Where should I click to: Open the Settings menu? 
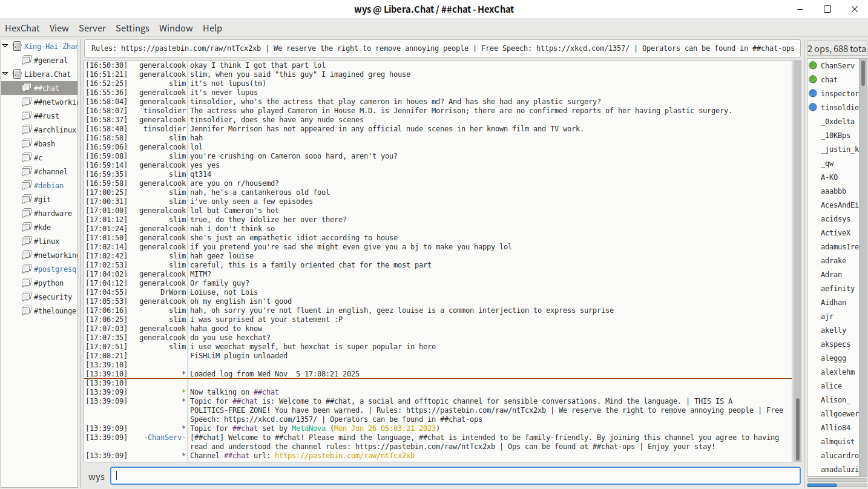click(133, 28)
